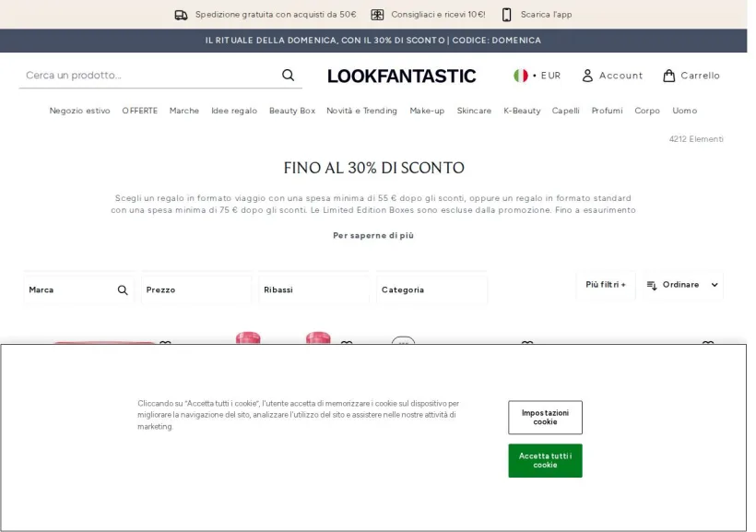Click the Account person icon
Image resolution: width=756 pixels, height=532 pixels.
click(x=587, y=76)
